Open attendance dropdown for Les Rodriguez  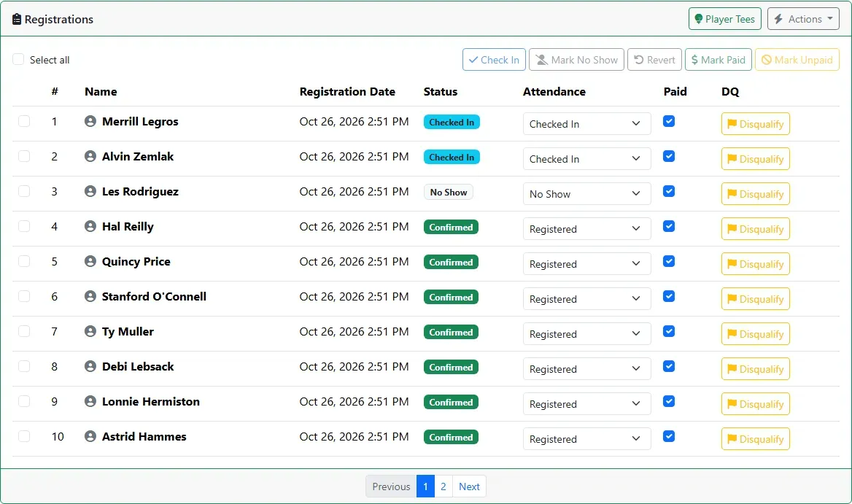586,194
